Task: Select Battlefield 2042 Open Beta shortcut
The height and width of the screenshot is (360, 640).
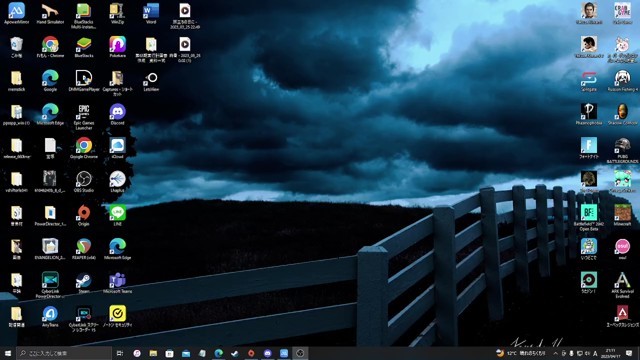Action: (589, 218)
